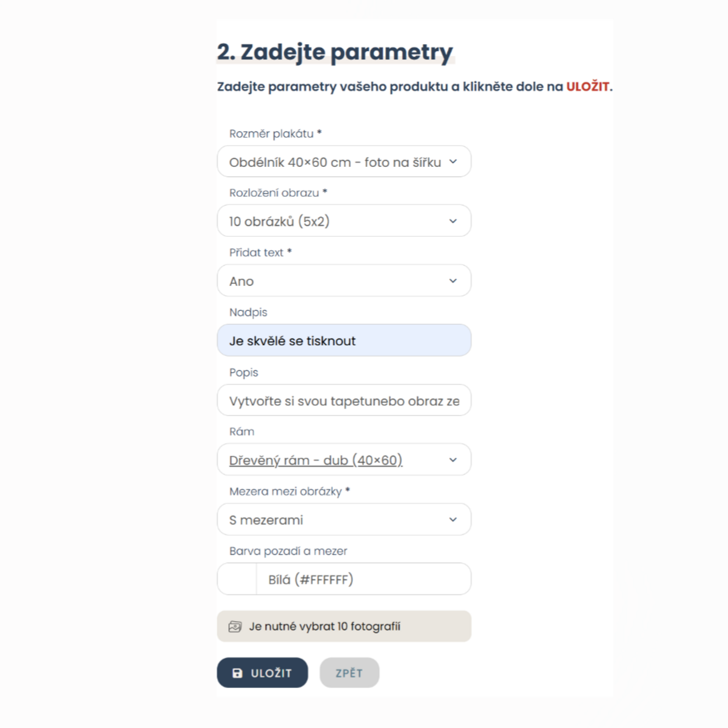Image resolution: width=728 pixels, height=728 pixels.
Task: Open the dropdown showing 10 obrázků (5x2)
Action: coord(334,221)
